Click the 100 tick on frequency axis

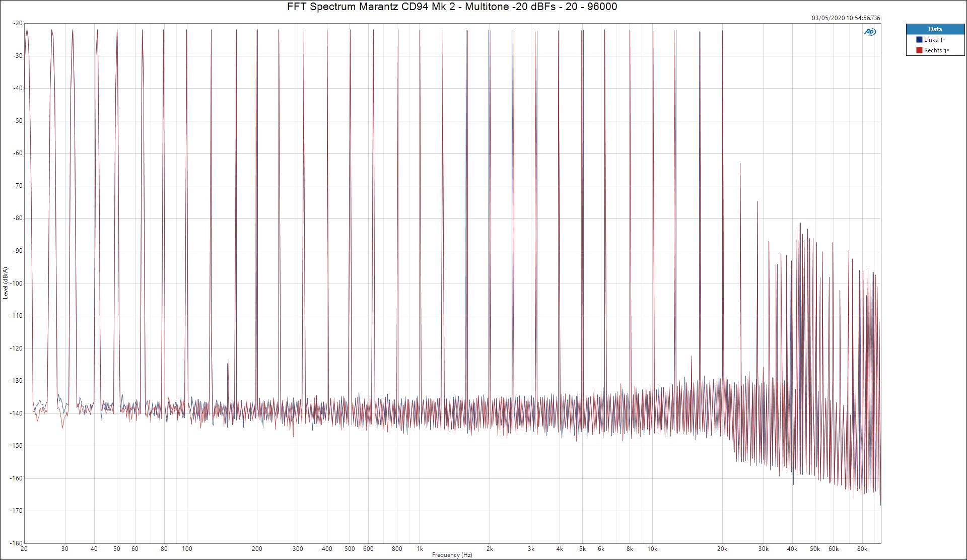point(187,549)
